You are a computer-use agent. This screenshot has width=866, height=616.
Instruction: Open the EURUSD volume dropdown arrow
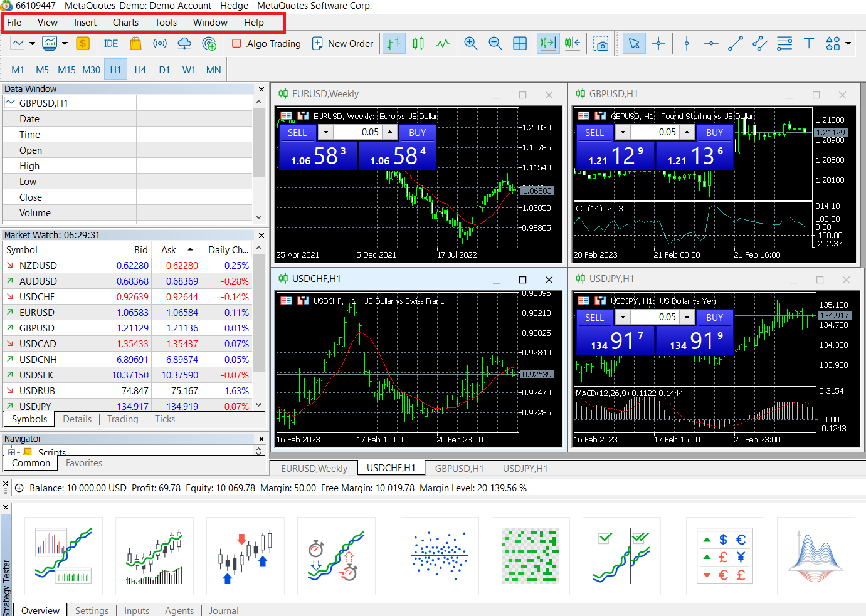click(325, 132)
